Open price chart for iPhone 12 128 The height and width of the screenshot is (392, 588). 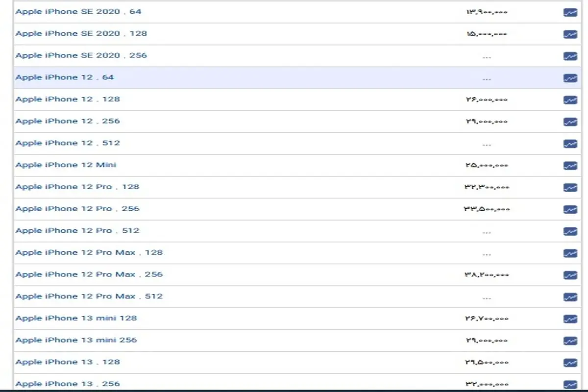click(x=570, y=100)
